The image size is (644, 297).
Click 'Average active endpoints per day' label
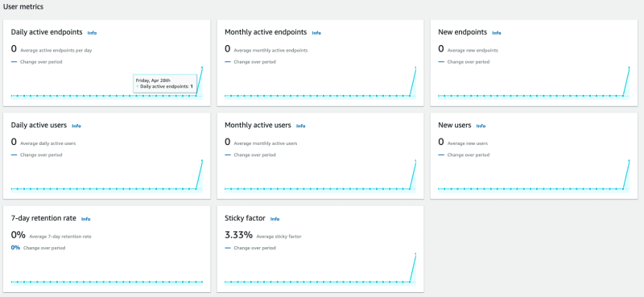pos(56,51)
